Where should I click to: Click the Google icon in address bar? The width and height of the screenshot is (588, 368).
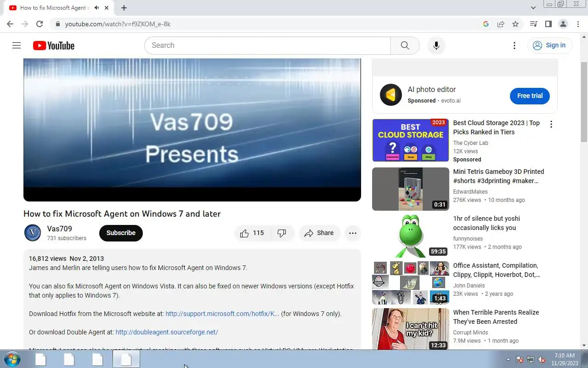click(x=486, y=24)
